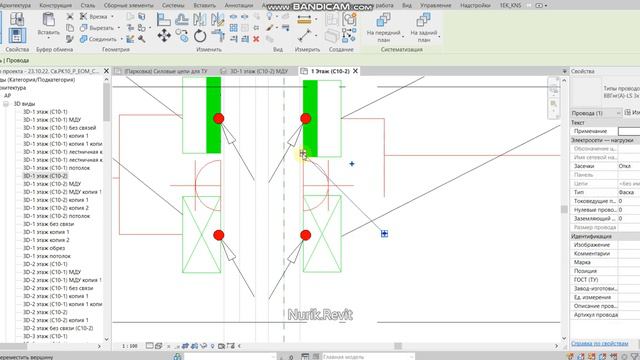Open the Системы ribbon tab

point(173,5)
